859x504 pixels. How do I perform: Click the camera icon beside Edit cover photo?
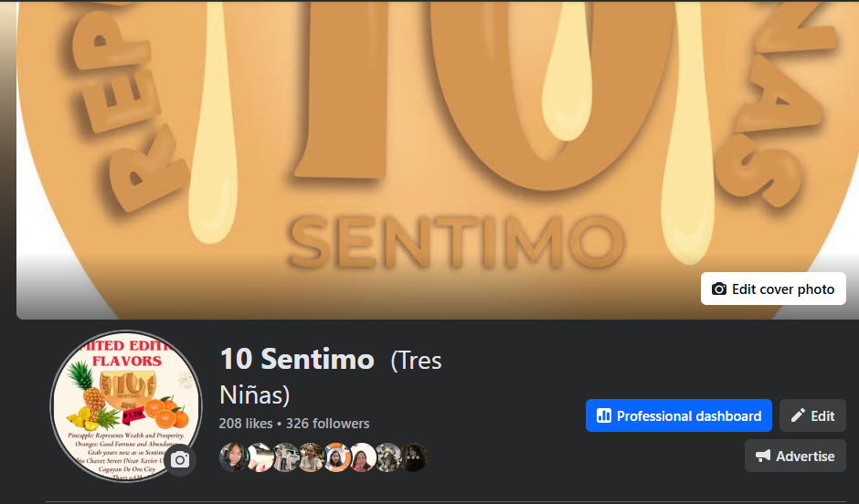(719, 289)
